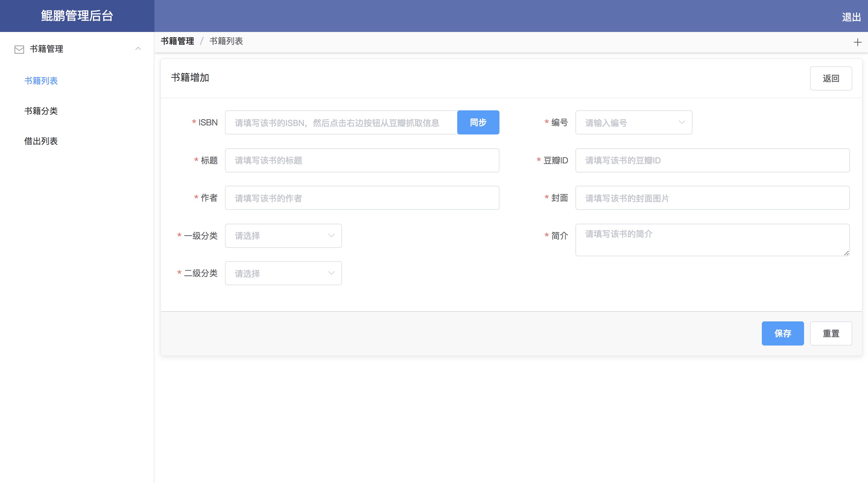Click the 书籍管理 breadcrumb link

(x=177, y=41)
